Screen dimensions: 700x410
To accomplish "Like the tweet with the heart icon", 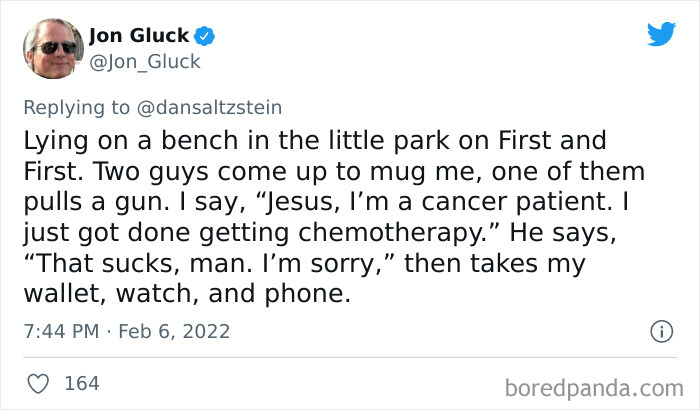I will 38,384.
